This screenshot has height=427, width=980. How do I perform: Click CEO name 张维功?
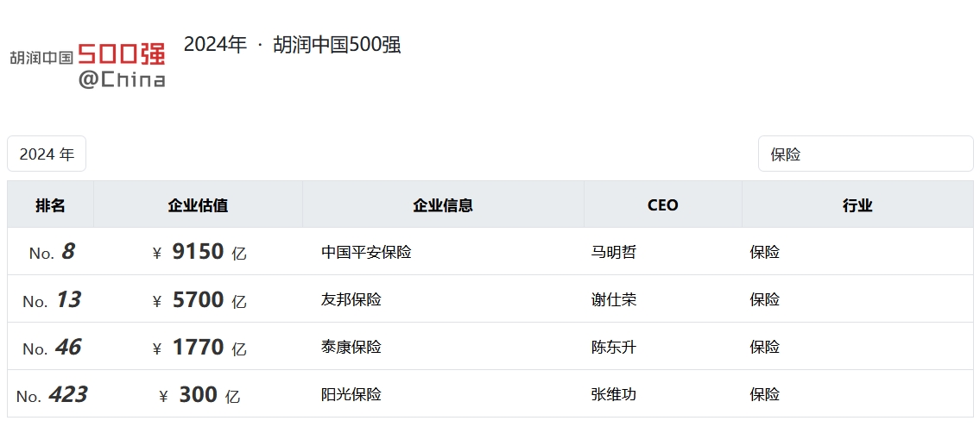[x=613, y=395]
